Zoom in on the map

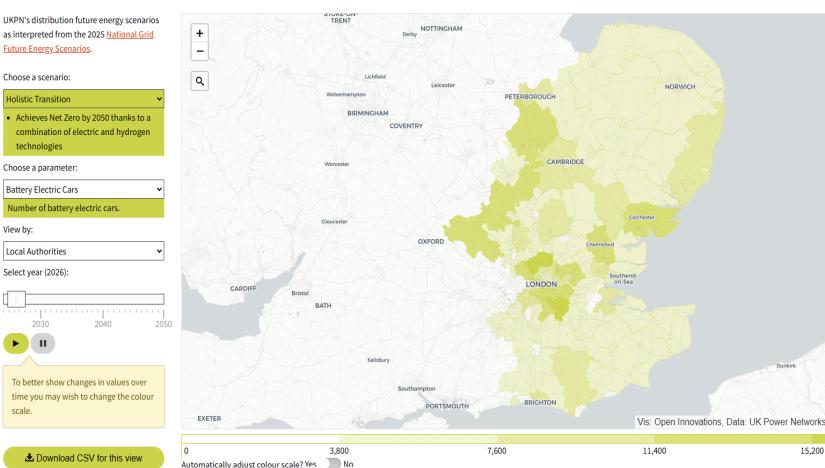point(199,33)
